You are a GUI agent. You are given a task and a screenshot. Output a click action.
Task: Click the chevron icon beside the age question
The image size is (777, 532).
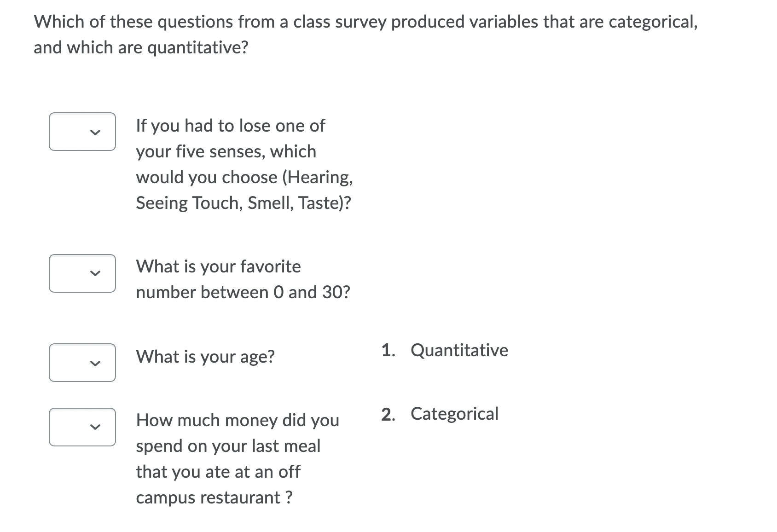pyautogui.click(x=94, y=363)
